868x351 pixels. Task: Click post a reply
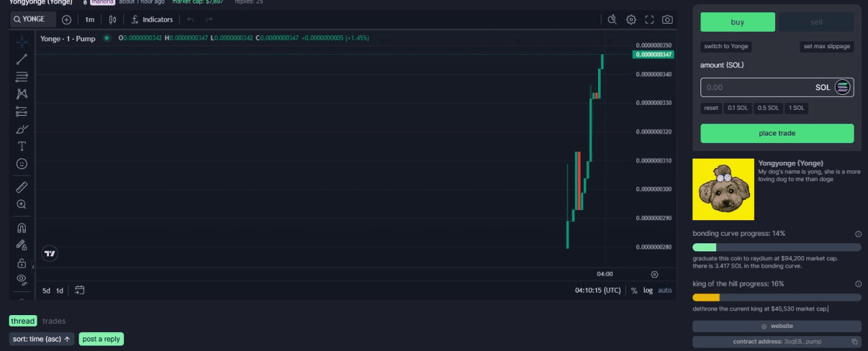point(102,339)
